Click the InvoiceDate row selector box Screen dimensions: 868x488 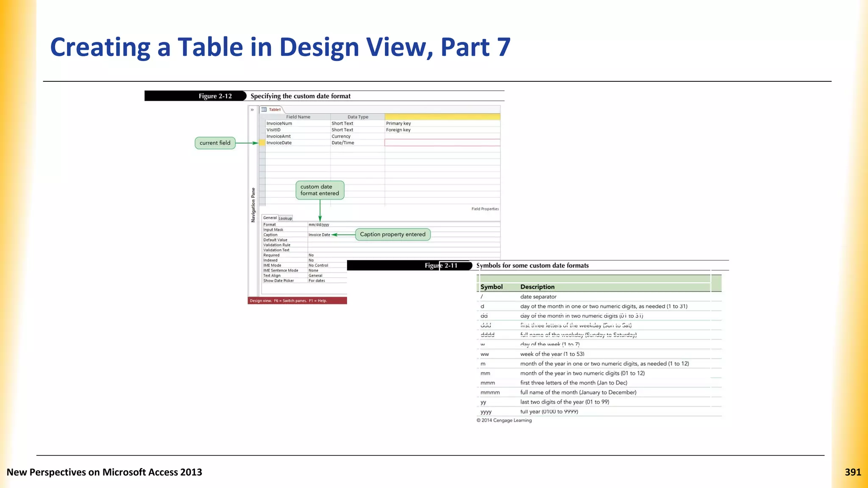262,143
